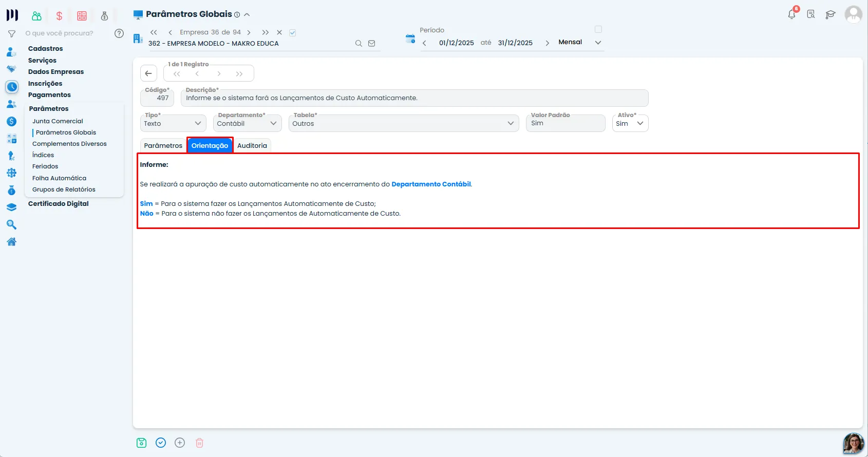Open the Tabela dropdown showing Outros

pyautogui.click(x=404, y=123)
